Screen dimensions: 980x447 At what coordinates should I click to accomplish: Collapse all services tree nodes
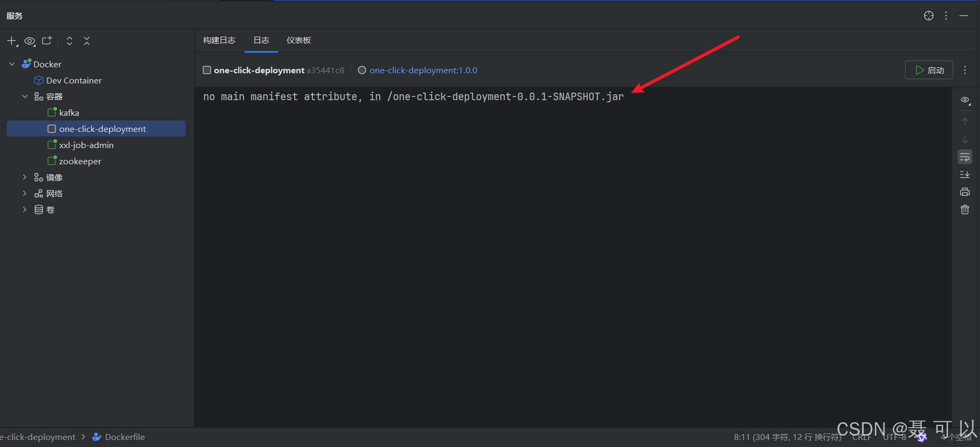pos(87,41)
